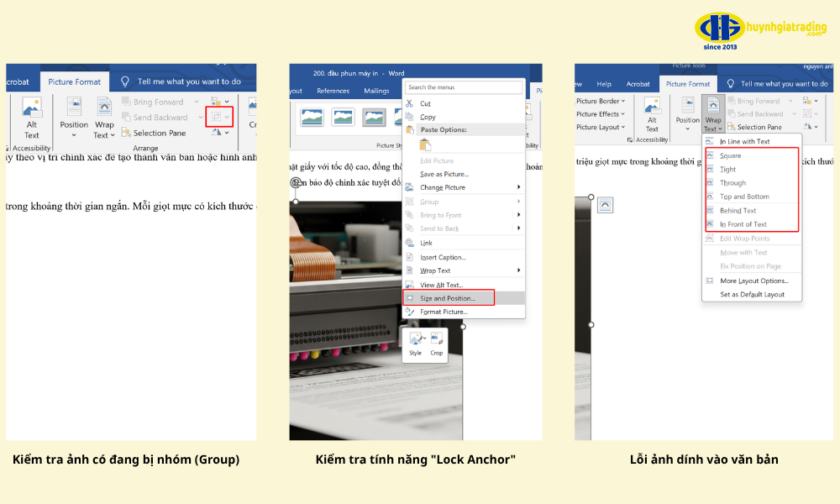This screenshot has width=840, height=504.
Task: Select Cut in the context menu
Action: [x=426, y=103]
